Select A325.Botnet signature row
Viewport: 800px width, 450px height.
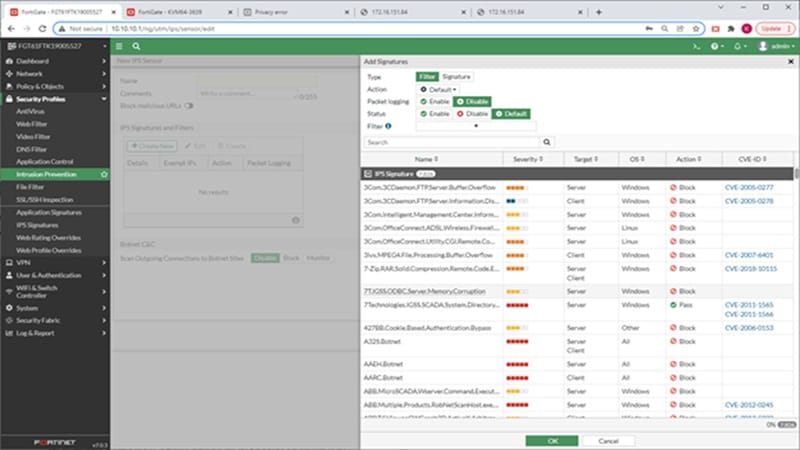click(577, 346)
